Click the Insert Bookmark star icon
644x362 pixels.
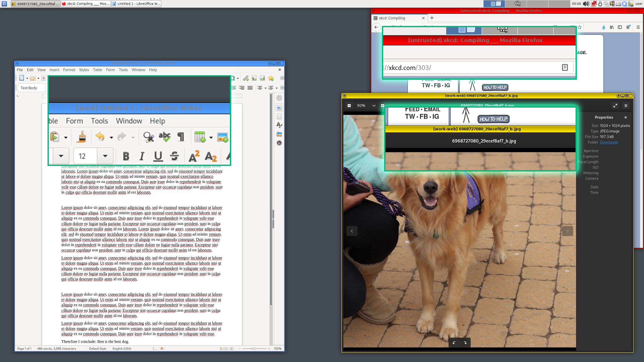click(271, 78)
